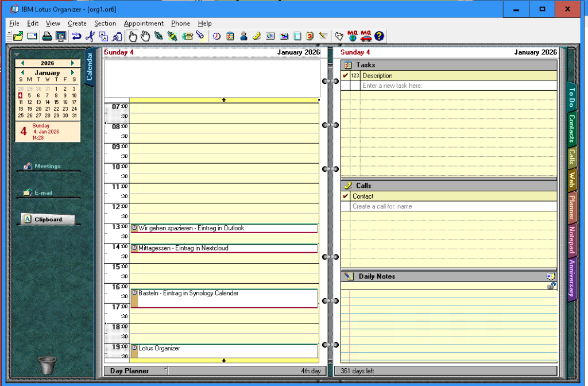Image resolution: width=588 pixels, height=386 pixels.
Task: Select the grabbing hand tool in toolbar
Action: tap(145, 36)
